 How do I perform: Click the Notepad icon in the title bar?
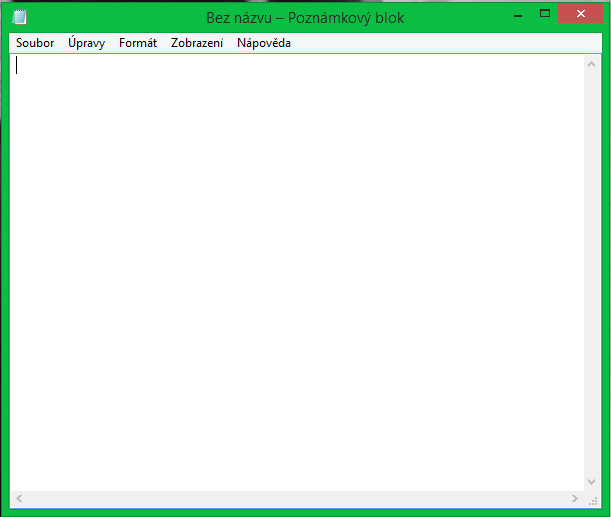point(19,17)
